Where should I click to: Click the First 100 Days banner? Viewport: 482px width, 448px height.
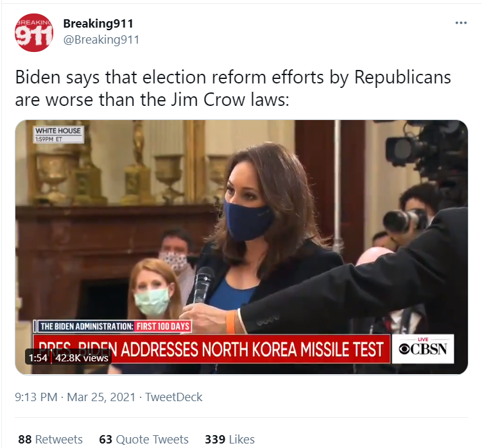163,326
